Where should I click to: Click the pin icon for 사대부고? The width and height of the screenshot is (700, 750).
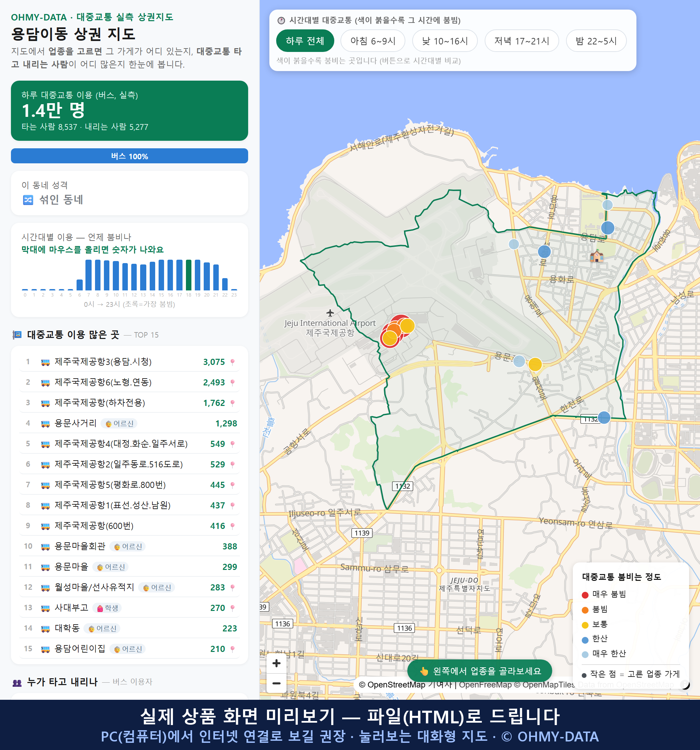[x=232, y=608]
